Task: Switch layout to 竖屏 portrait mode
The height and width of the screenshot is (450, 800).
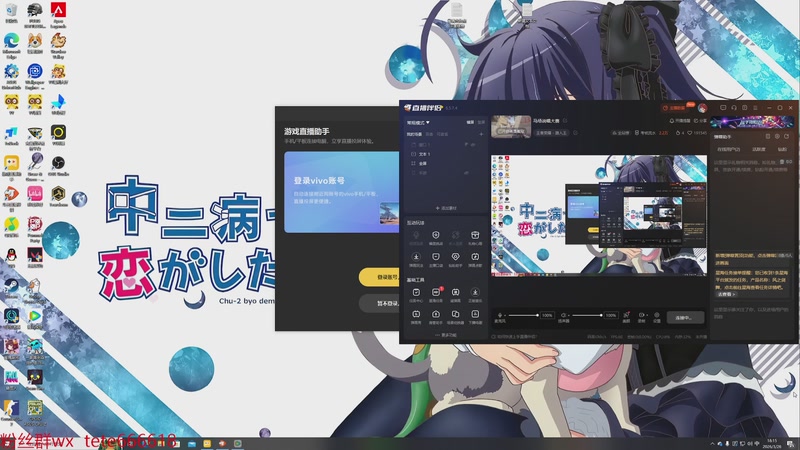Action: (x=481, y=122)
